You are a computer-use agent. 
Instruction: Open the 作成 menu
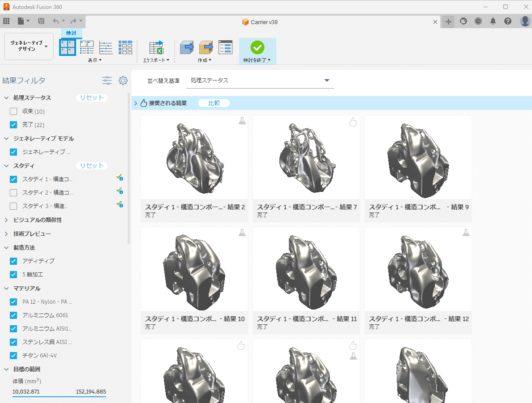click(x=205, y=60)
